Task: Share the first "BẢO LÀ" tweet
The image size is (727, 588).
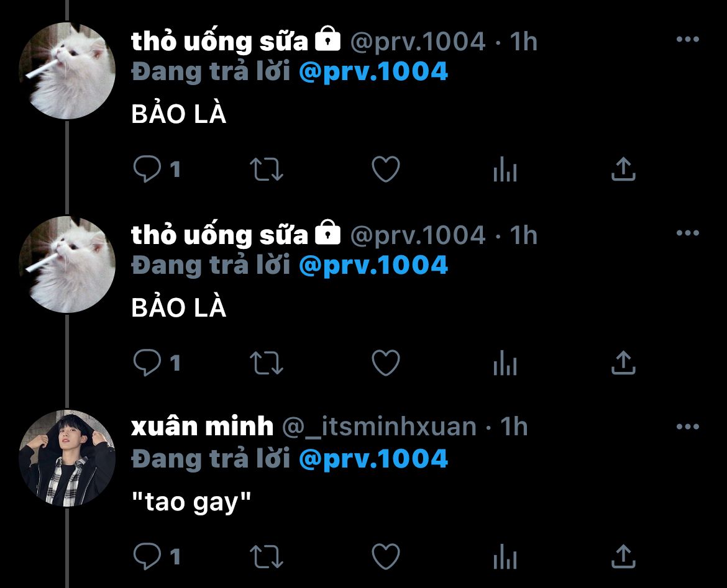Action: pyautogui.click(x=624, y=169)
